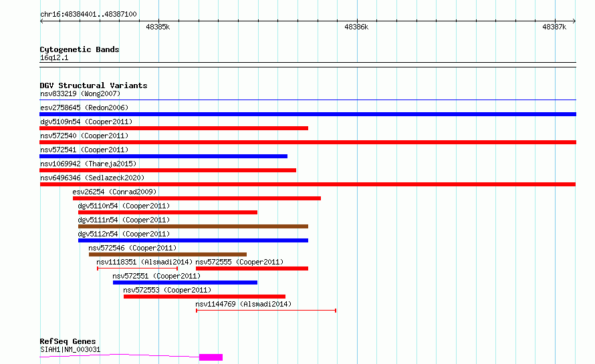
Task: Select the red bar under esv26254
Action: click(197, 198)
